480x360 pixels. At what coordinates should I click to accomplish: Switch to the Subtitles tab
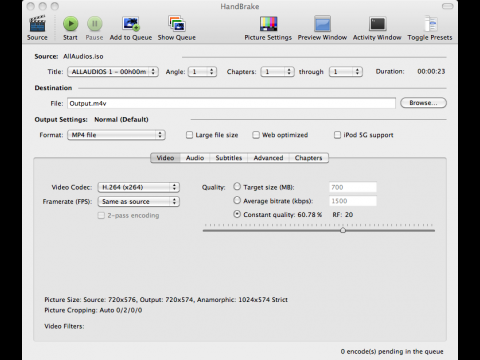[x=229, y=158]
